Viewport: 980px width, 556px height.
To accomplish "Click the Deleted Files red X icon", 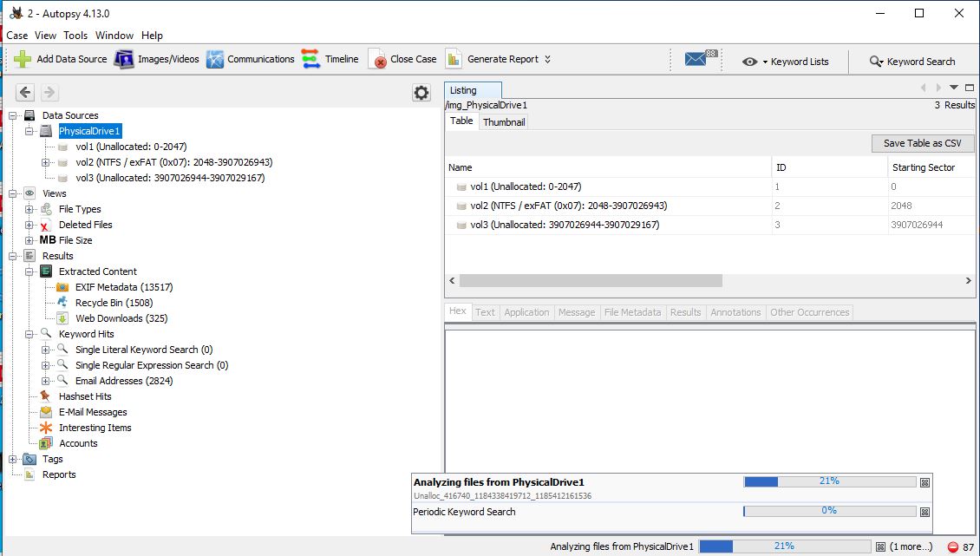I will 46,225.
